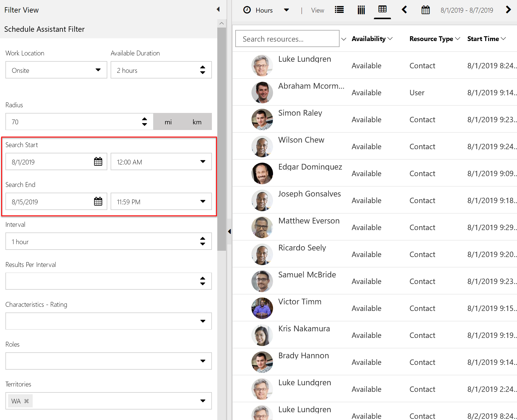Select Abraham Mcorm... resource photo
This screenshot has width=517, height=420.
[262, 92]
